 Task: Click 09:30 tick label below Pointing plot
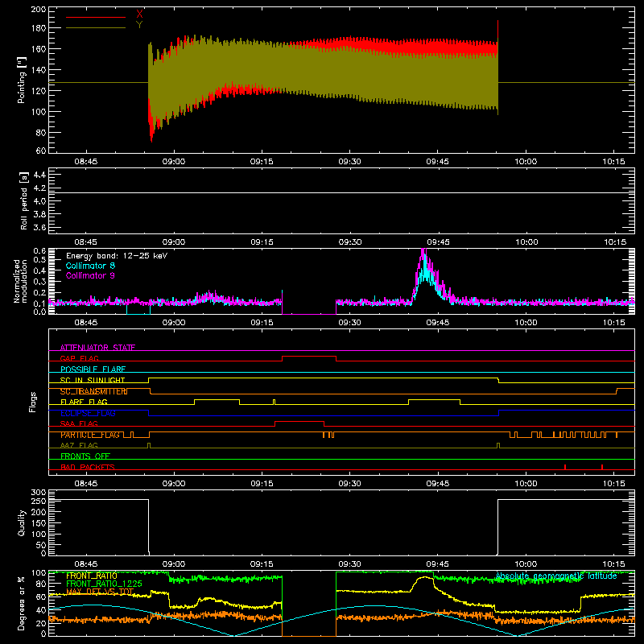tap(349, 162)
